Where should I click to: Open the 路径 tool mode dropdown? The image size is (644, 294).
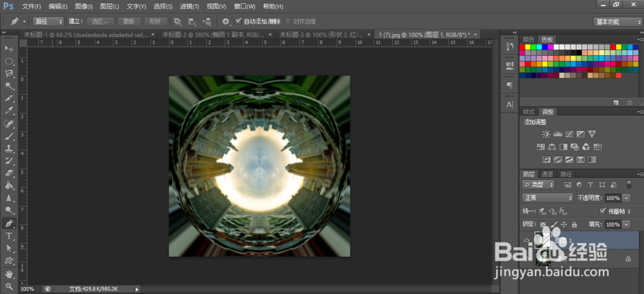(48, 21)
